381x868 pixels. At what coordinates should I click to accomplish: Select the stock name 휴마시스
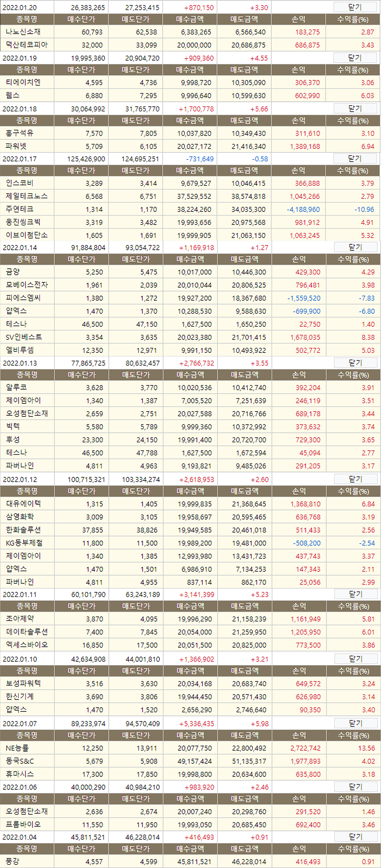pyautogui.click(x=20, y=774)
